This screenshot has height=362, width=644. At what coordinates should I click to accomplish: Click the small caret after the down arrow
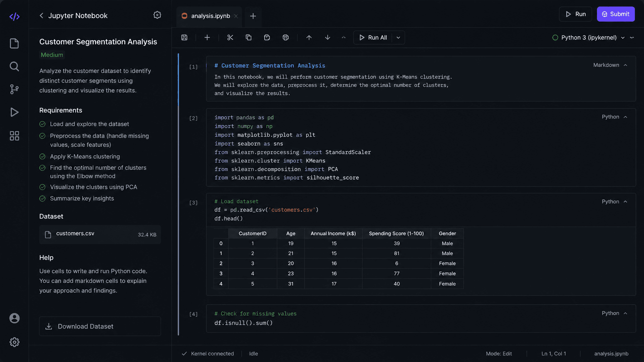tap(344, 37)
